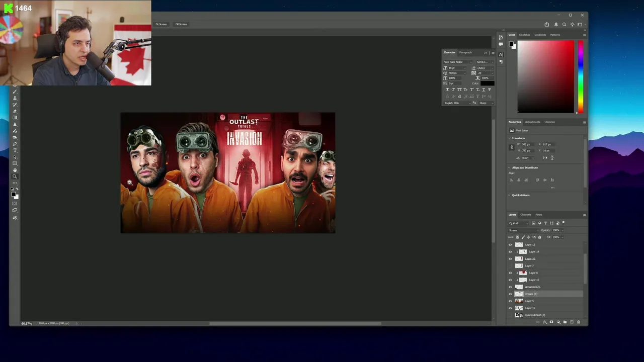Image resolution: width=644 pixels, height=362 pixels.
Task: Open layer filter Kind dropdown
Action: click(518, 223)
